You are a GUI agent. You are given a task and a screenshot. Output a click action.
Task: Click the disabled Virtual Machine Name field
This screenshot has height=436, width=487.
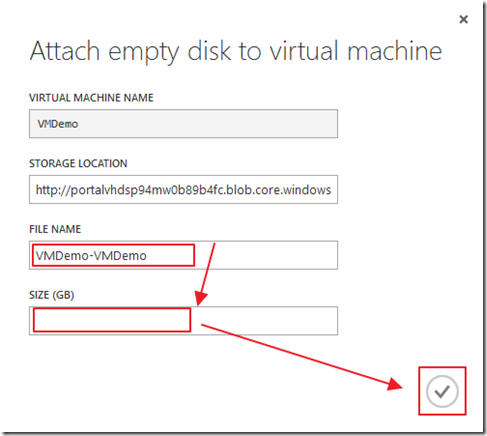coord(183,124)
